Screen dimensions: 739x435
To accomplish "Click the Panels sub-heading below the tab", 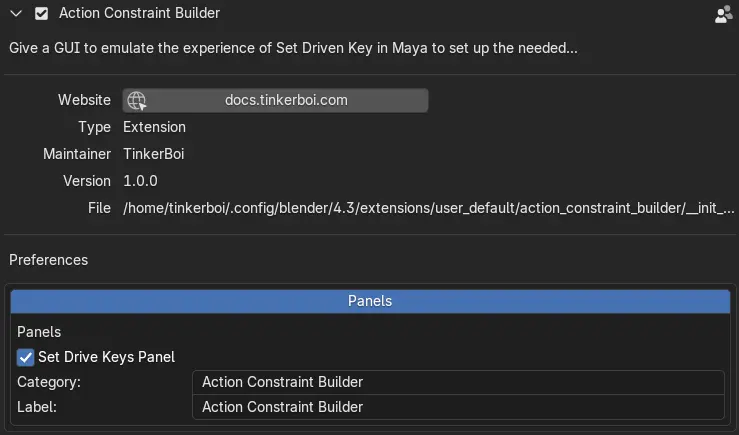I will click(39, 332).
